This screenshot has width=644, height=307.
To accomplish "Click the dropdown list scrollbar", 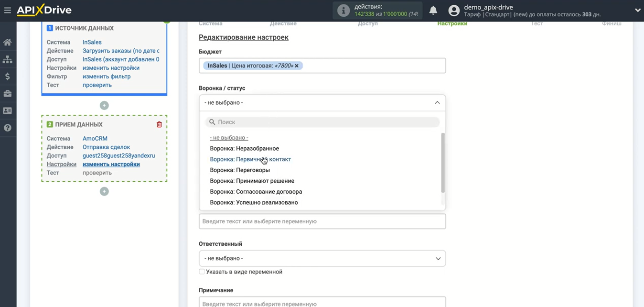I will tap(443, 163).
